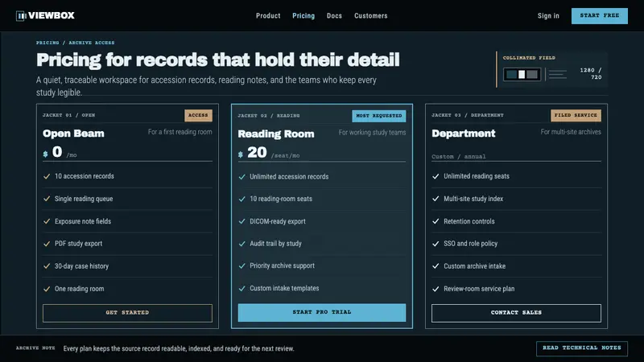
Task: Go to Docs in top navigation
Action: pos(334,15)
